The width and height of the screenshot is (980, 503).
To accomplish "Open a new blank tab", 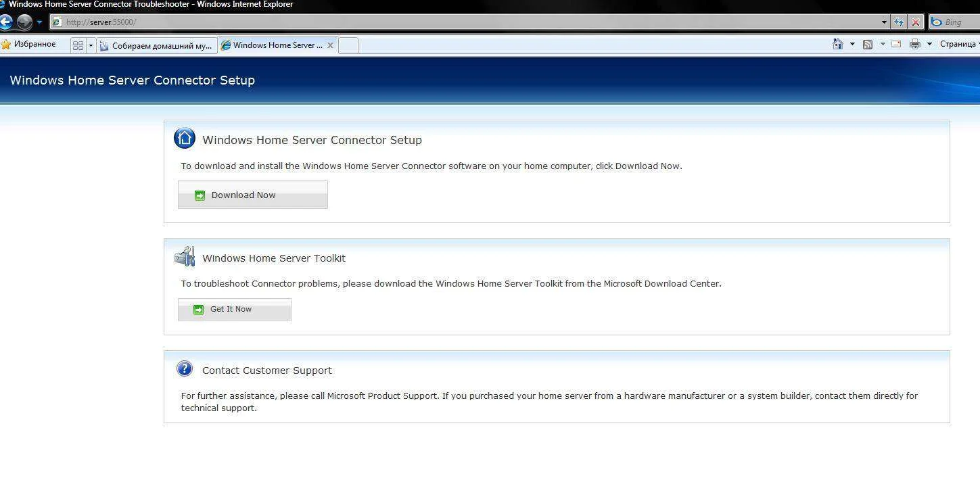I will [x=348, y=45].
